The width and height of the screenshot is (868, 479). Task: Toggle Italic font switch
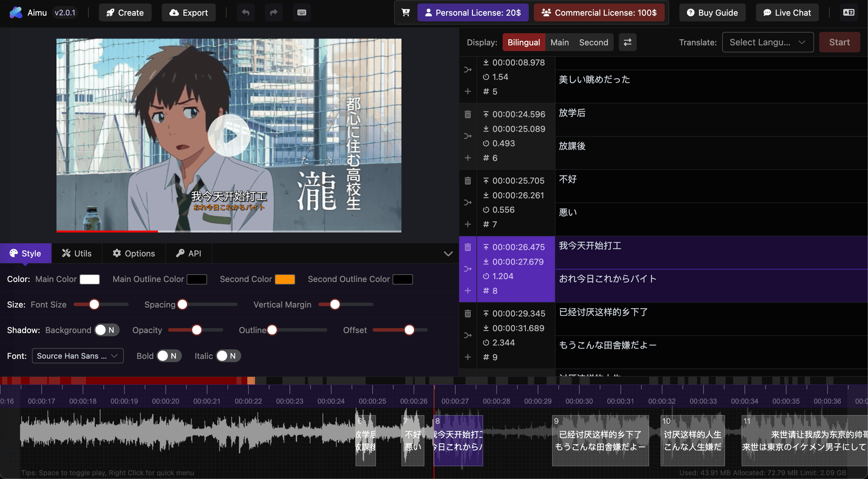[228, 356]
